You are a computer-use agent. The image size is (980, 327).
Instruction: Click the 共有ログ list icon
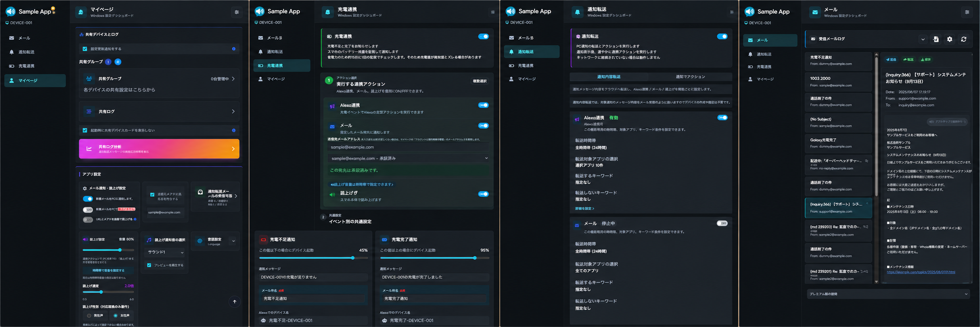tap(89, 111)
